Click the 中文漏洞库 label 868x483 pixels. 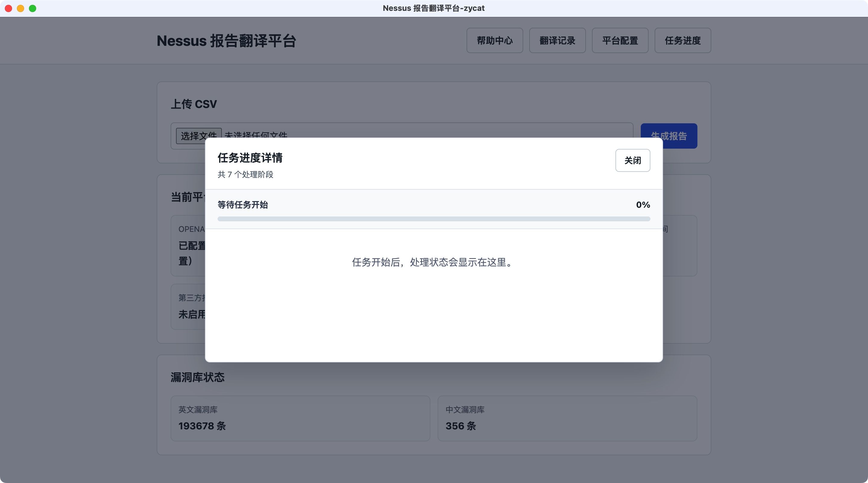(465, 409)
